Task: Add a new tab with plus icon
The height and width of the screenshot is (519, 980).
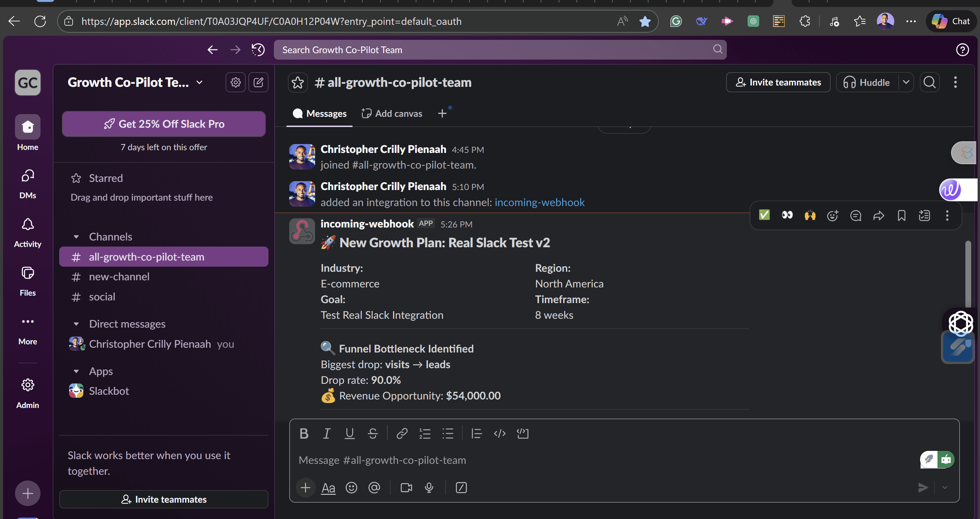Action: point(442,113)
